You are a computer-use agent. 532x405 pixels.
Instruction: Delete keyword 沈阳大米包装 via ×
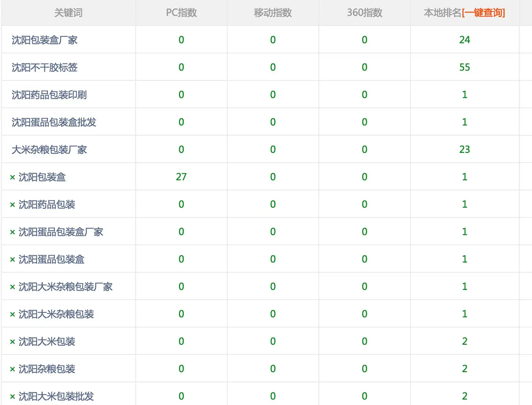(x=12, y=342)
